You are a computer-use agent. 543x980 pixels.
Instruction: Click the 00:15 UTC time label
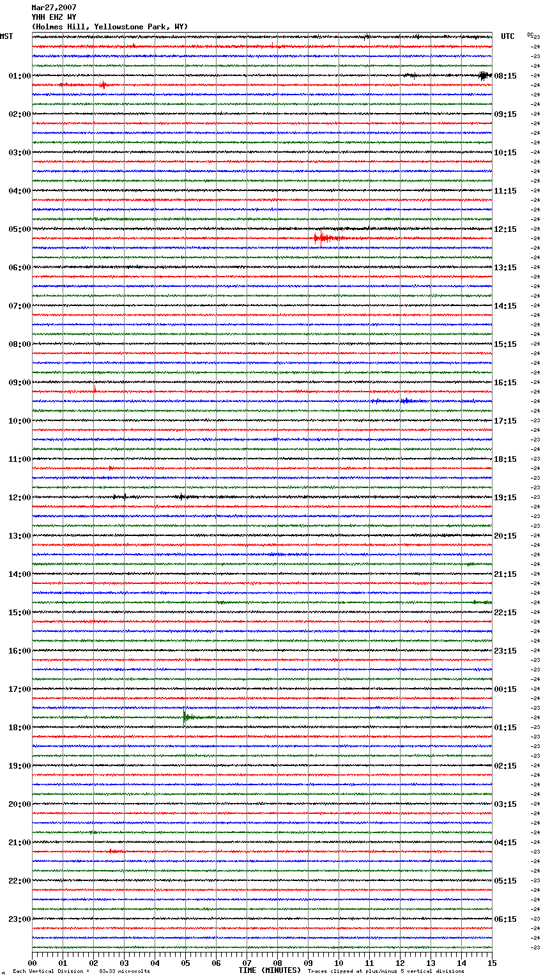(x=505, y=689)
